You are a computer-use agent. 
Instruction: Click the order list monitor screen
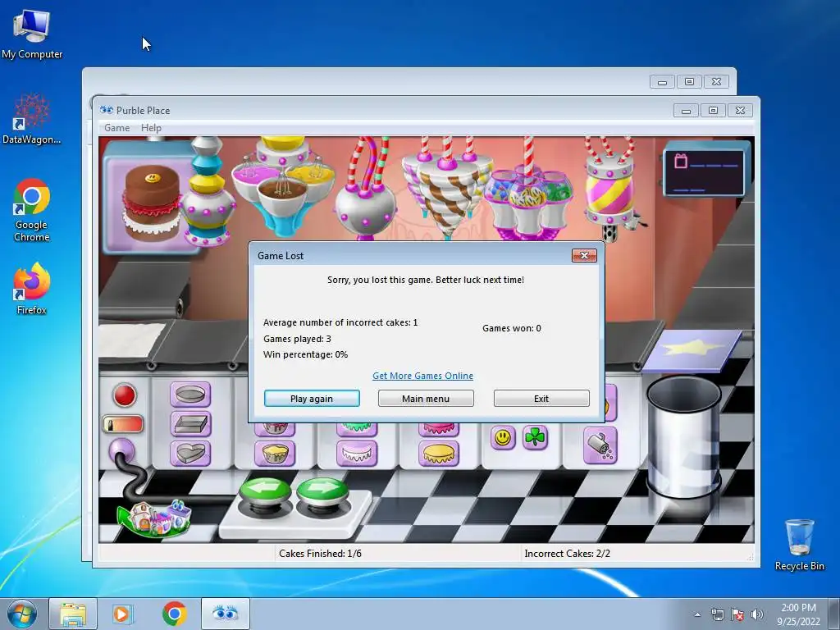coord(704,172)
